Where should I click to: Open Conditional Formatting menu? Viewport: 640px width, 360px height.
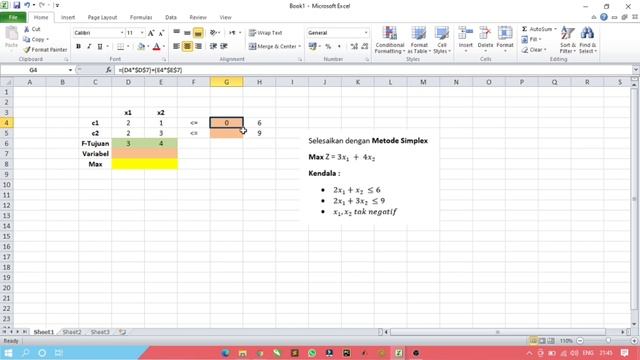coord(390,40)
